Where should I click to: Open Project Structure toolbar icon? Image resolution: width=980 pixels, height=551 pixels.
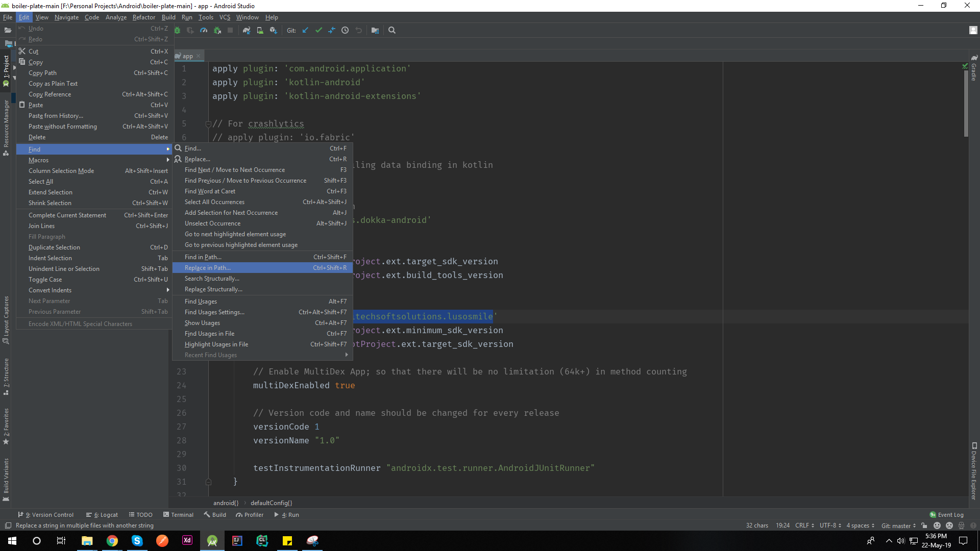375,31
